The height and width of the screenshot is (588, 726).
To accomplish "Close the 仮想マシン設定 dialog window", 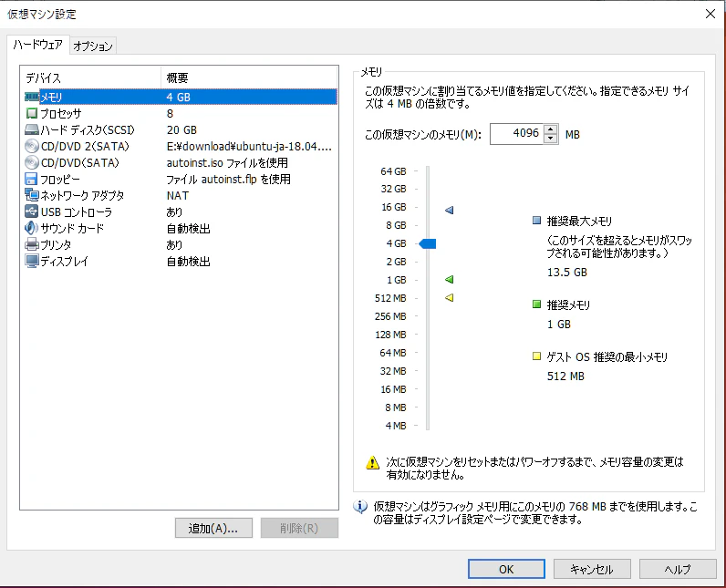I will tap(710, 14).
